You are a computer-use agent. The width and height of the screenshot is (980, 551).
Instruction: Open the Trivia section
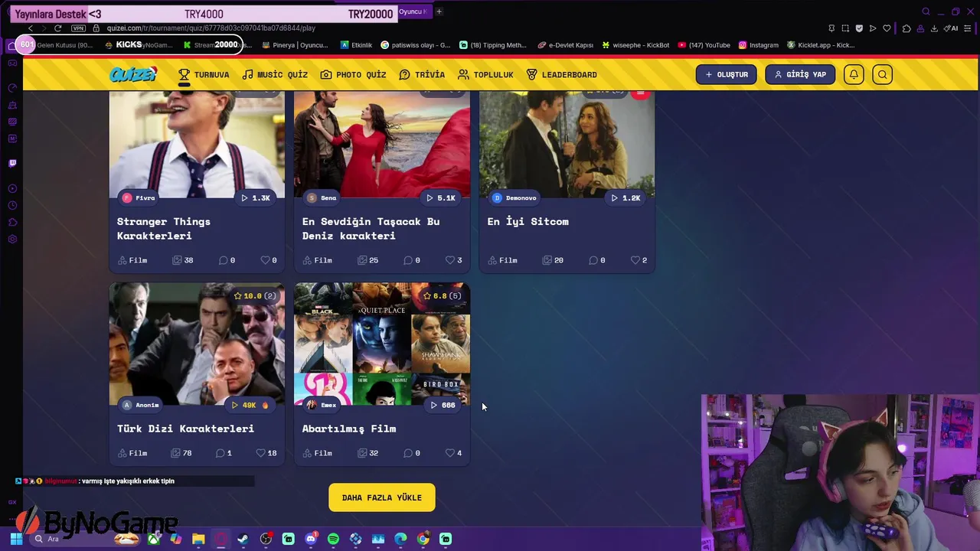422,74
